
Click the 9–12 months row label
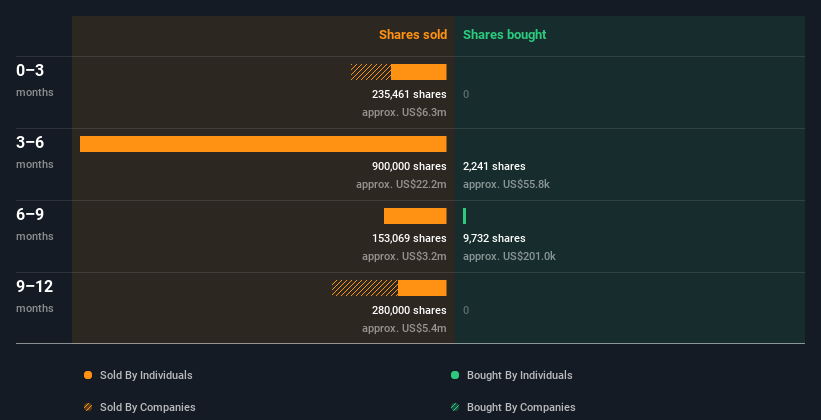(35, 296)
